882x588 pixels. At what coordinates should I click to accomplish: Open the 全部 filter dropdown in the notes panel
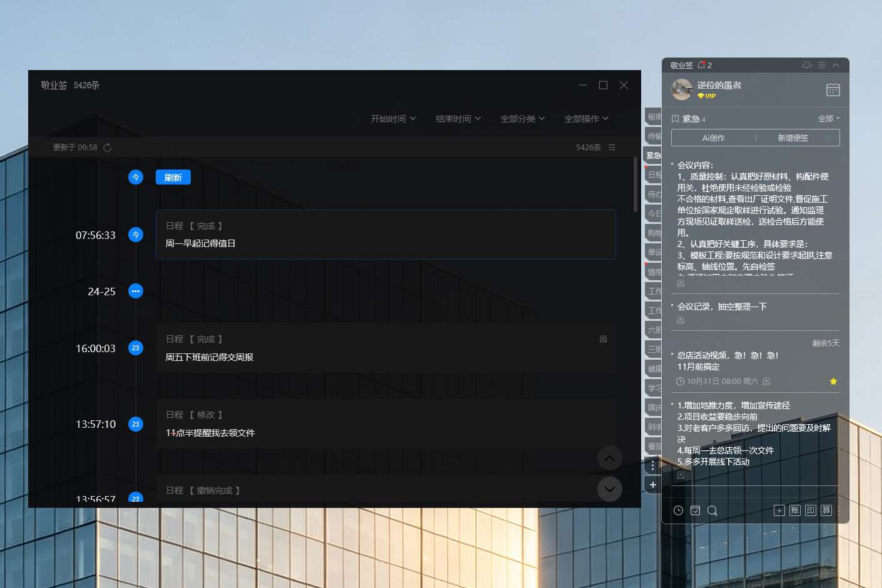click(x=829, y=119)
